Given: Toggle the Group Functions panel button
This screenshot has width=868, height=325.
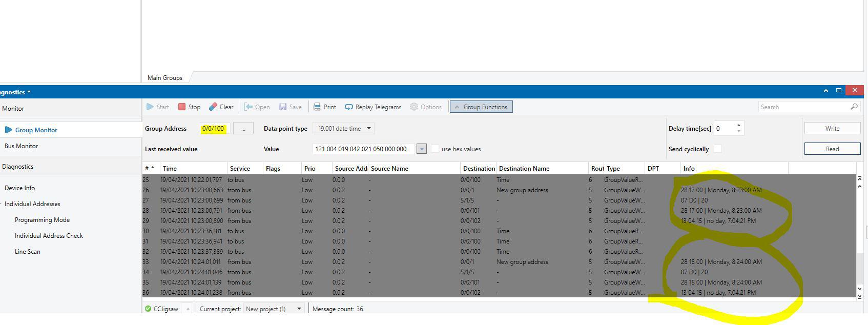Looking at the screenshot, I should (481, 107).
